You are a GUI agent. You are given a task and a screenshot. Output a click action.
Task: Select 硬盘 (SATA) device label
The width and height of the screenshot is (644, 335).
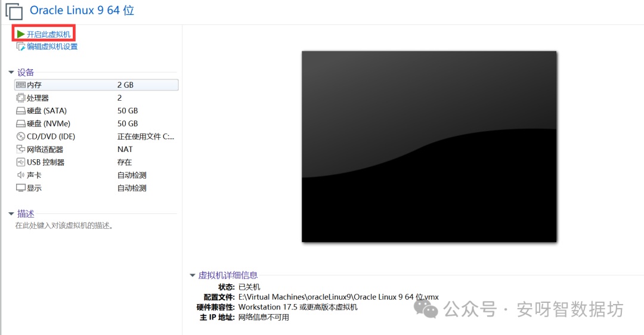coord(47,111)
